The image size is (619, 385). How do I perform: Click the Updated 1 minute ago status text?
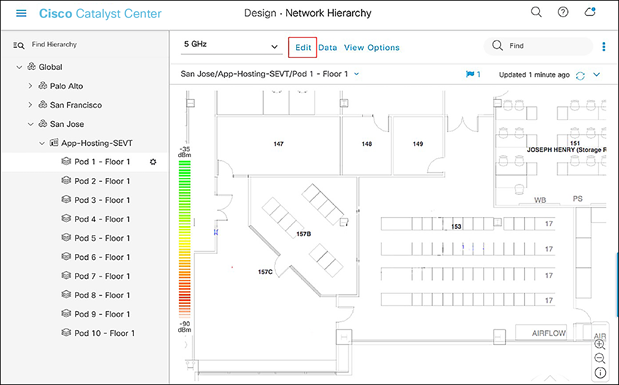(x=534, y=75)
